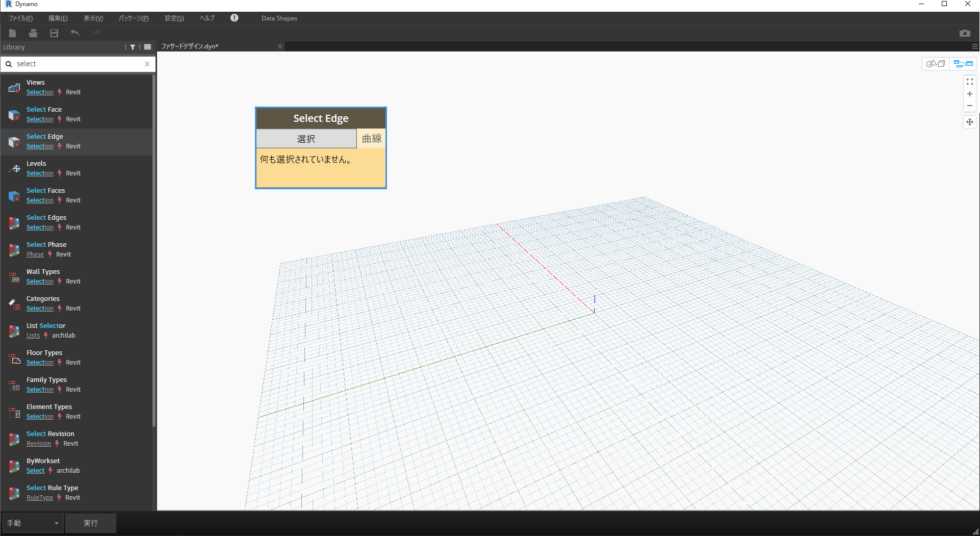Open Selection link under Select Face
This screenshot has height=536, width=980.
click(40, 119)
